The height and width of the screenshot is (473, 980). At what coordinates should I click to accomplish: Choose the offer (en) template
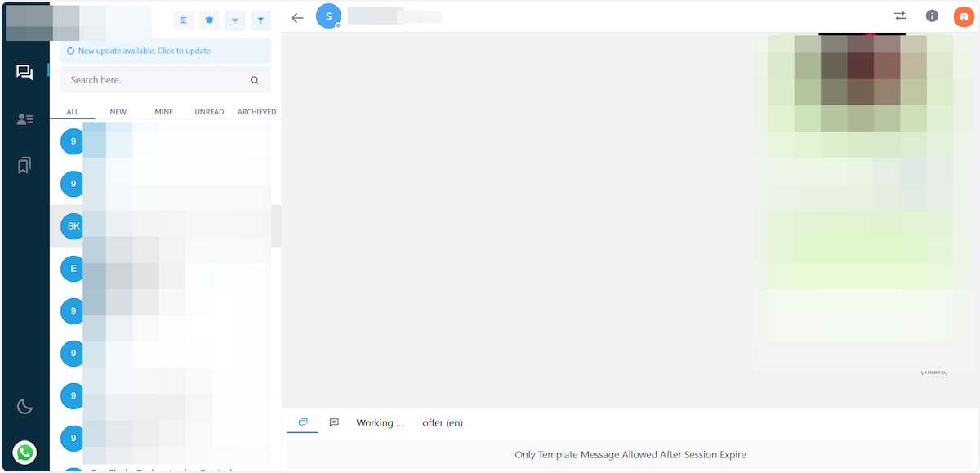(x=443, y=423)
